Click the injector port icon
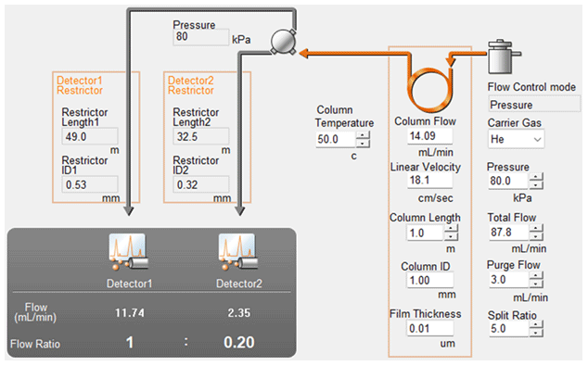Viewport: 588px width, 366px height. point(504,57)
